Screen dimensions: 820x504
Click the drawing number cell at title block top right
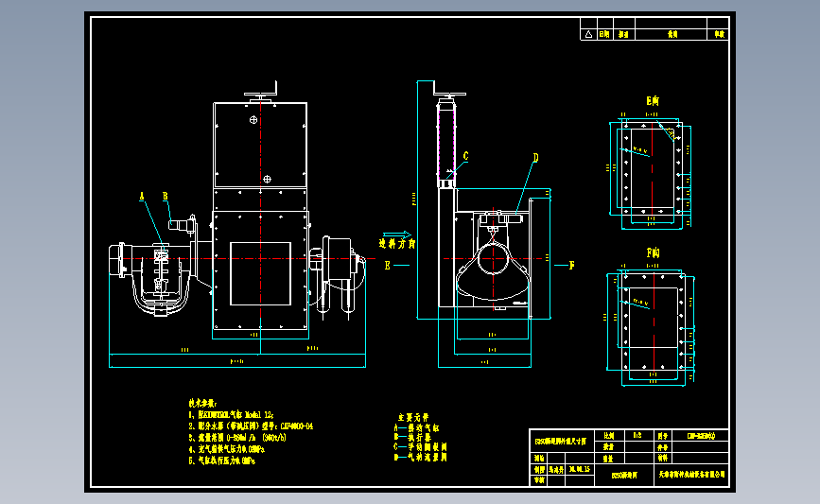[x=700, y=436]
